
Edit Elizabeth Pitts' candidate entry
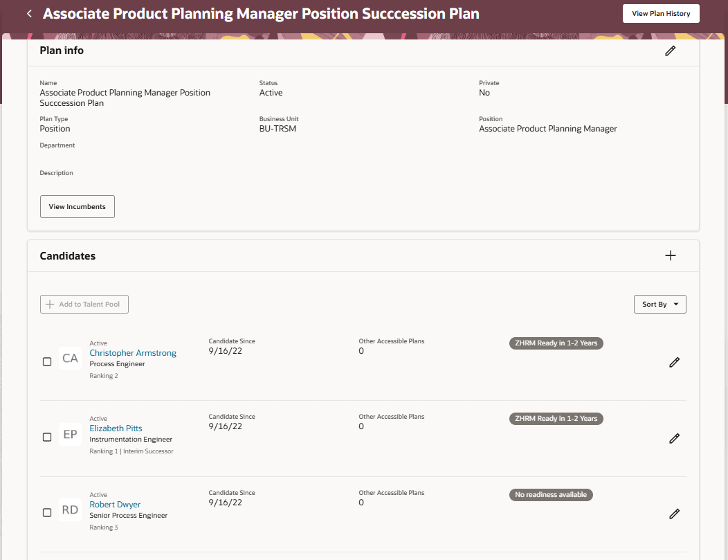(x=674, y=438)
